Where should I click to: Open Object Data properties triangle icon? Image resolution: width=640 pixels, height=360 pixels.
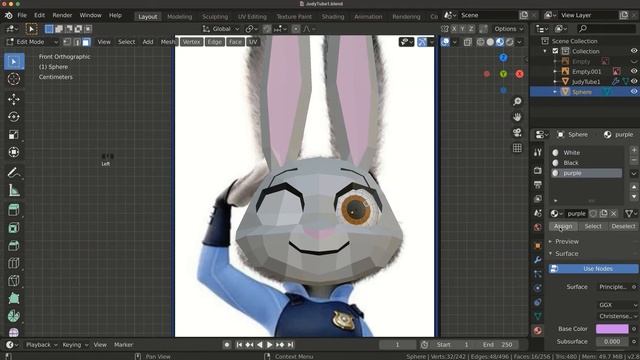coord(538,316)
